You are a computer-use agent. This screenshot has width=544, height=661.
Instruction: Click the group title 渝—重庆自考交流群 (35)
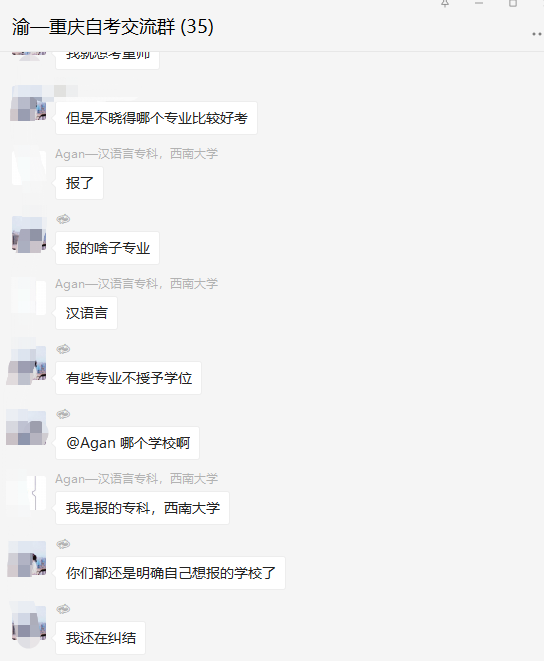coord(113,27)
